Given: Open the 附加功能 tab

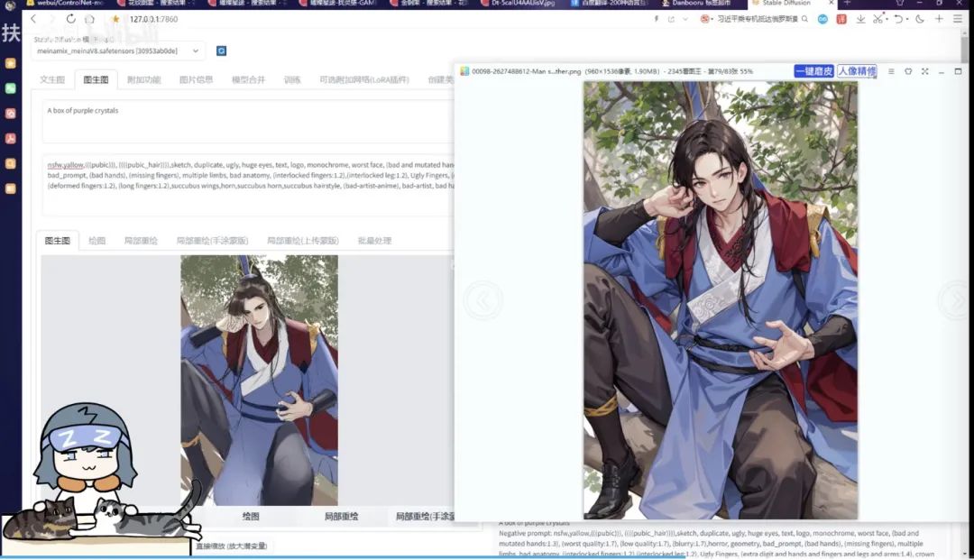Looking at the screenshot, I should tap(143, 79).
